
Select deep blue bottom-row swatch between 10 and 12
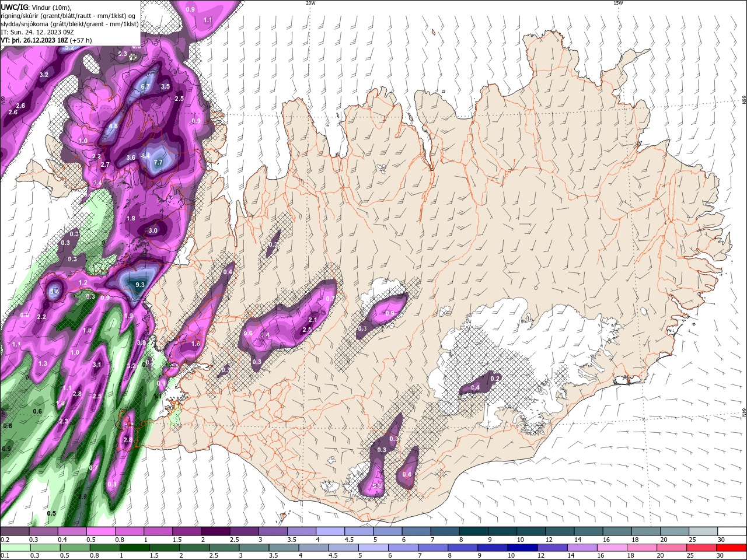click(x=522, y=548)
